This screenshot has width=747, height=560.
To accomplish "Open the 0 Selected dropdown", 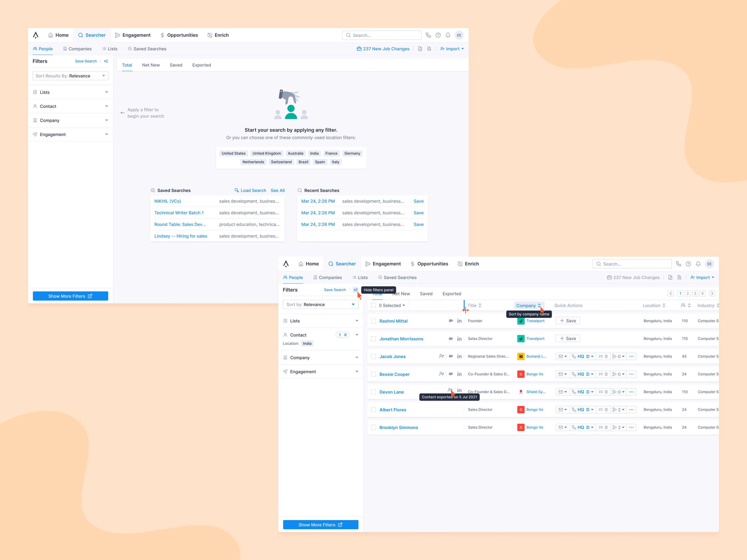I will pyautogui.click(x=392, y=305).
